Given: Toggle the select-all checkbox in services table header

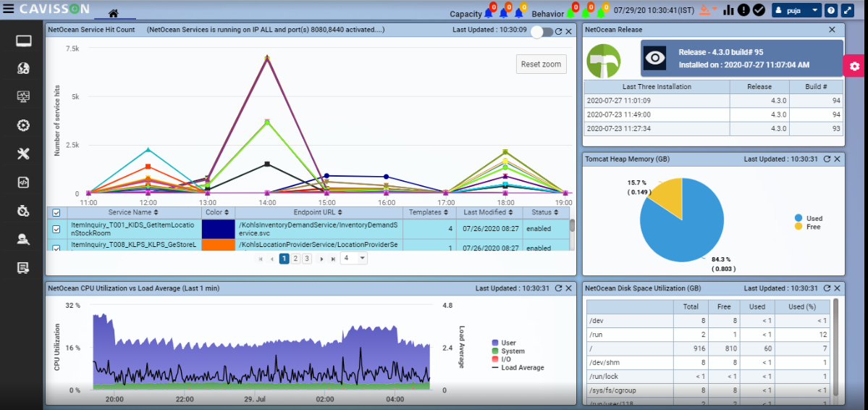Looking at the screenshot, I should click(56, 212).
